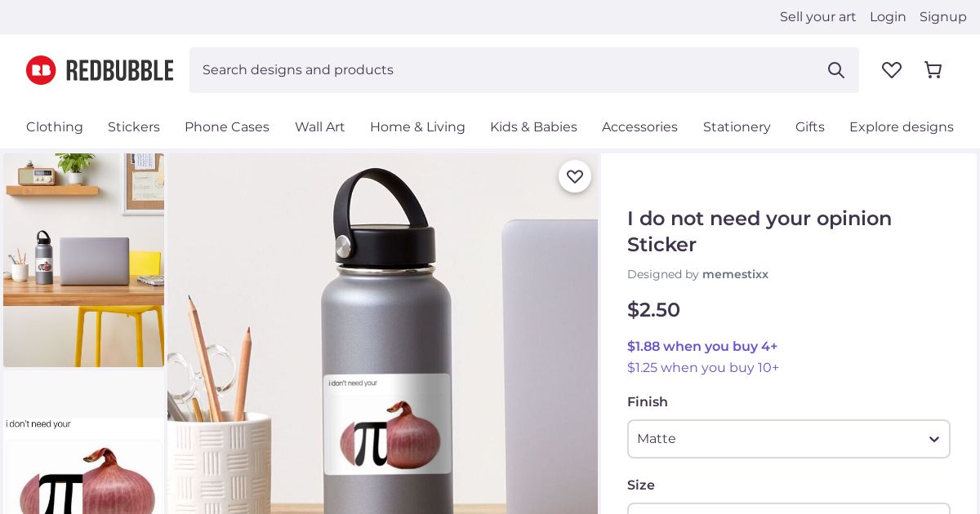Viewport: 980px width, 514px height.
Task: Visit designer memestixx's profile
Action: click(735, 274)
